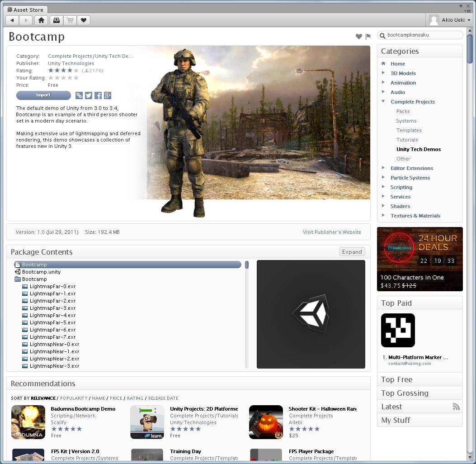The image size is (476, 464).
Task: Expand the Animation category arrow
Action: tap(383, 82)
